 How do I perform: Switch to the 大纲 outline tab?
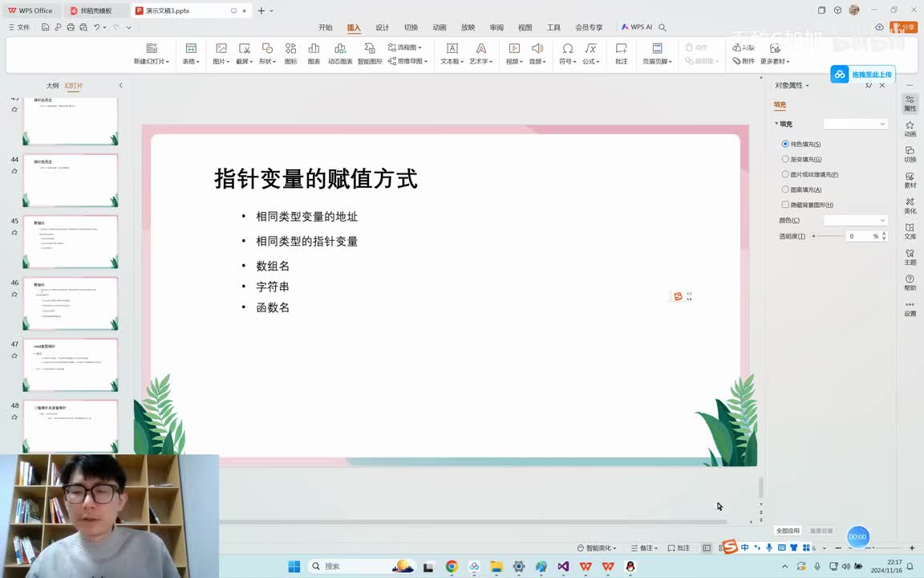(x=52, y=86)
